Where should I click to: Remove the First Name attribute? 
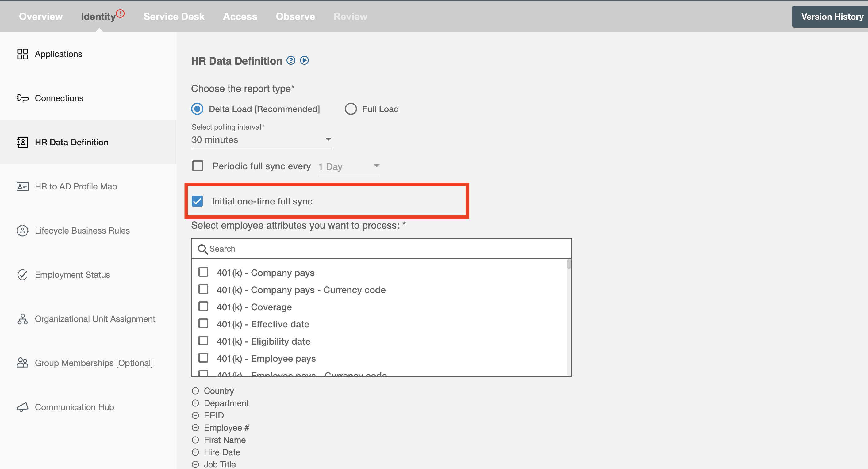[195, 440]
